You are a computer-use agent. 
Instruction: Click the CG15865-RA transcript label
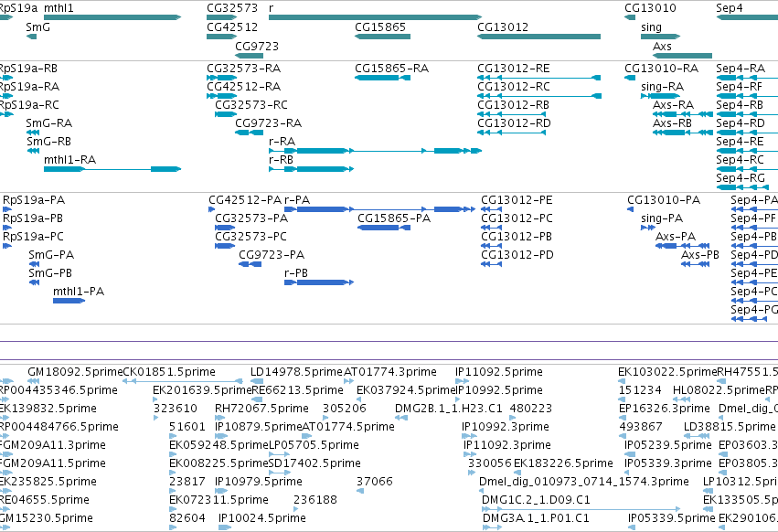point(391,69)
